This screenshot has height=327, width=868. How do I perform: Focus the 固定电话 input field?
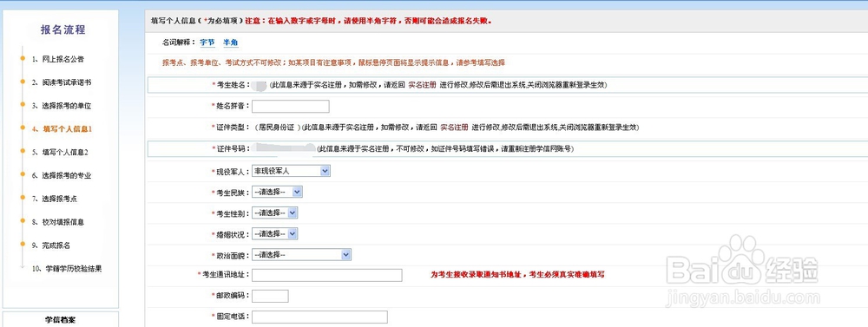pyautogui.click(x=319, y=317)
